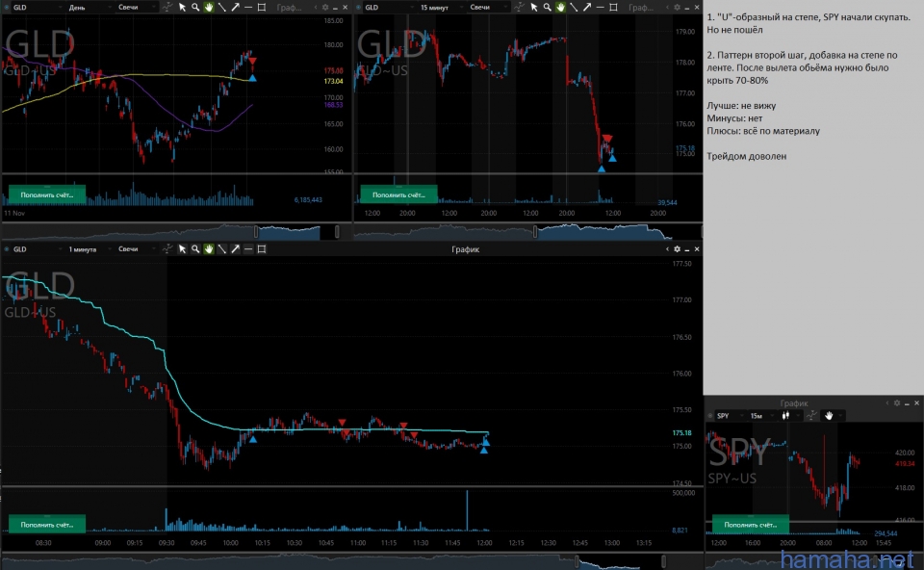Open settings gear of GLD 1-minute chart

(677, 249)
